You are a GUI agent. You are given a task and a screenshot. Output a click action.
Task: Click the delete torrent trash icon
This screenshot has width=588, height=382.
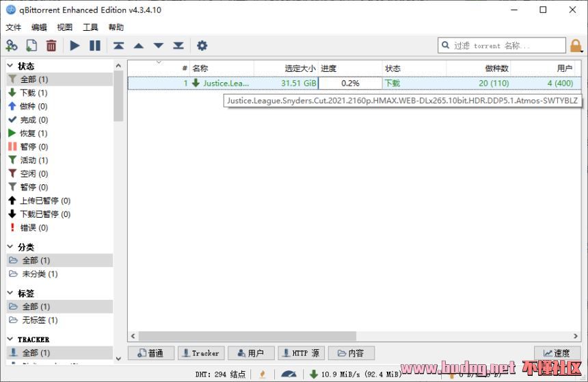tap(51, 46)
